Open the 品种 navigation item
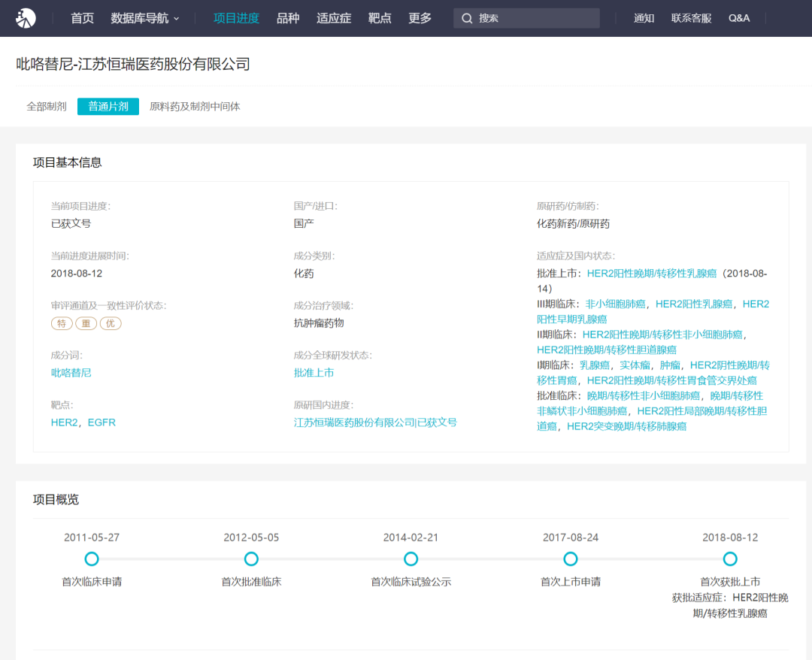 point(288,18)
